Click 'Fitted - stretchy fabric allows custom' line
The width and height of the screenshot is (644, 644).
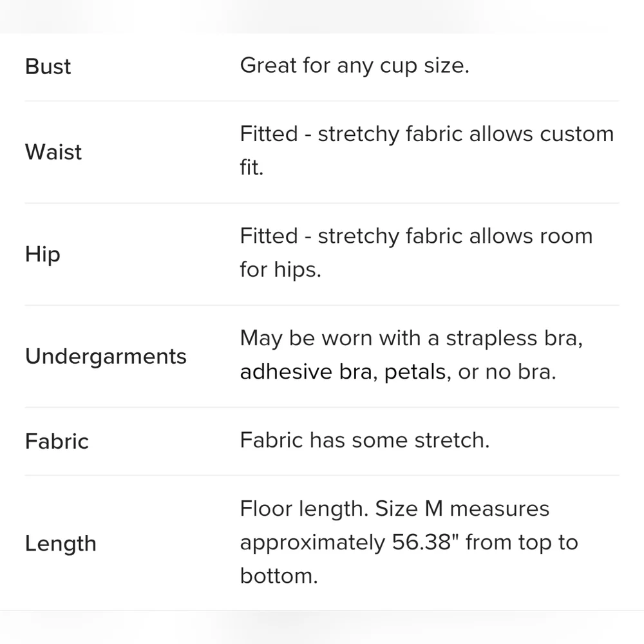coord(427,134)
